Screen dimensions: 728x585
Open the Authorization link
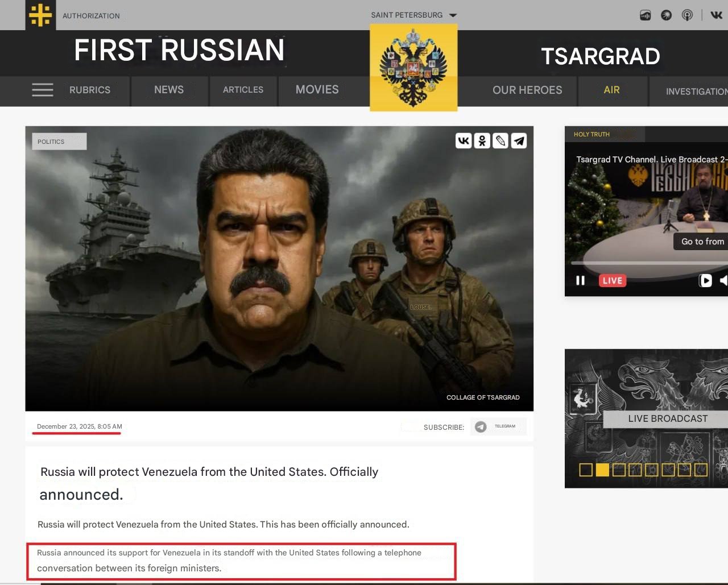pos(91,16)
